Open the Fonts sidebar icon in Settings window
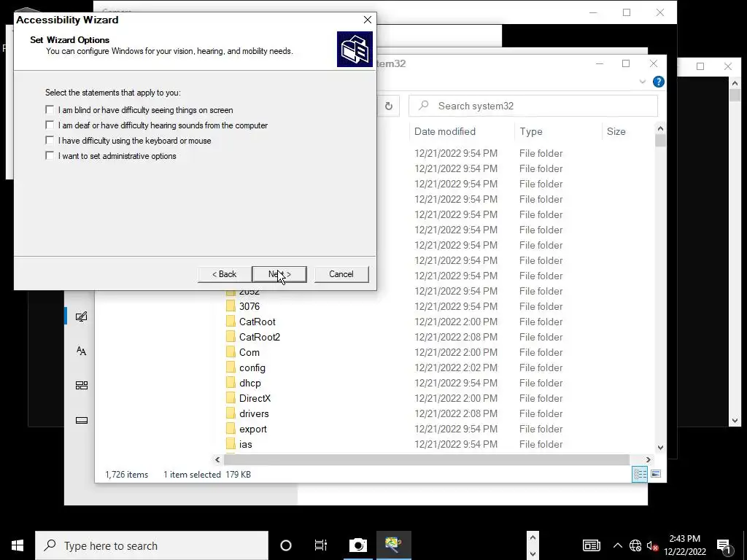747x560 pixels. click(82, 351)
